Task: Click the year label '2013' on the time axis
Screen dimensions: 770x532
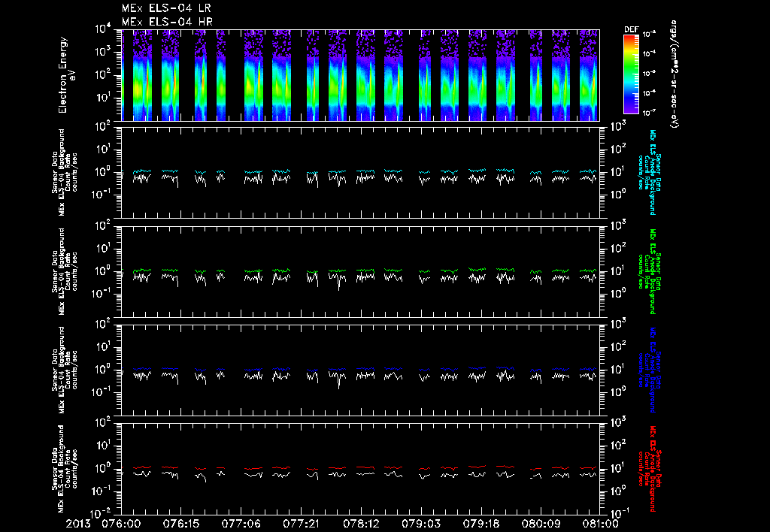Action: (x=80, y=524)
